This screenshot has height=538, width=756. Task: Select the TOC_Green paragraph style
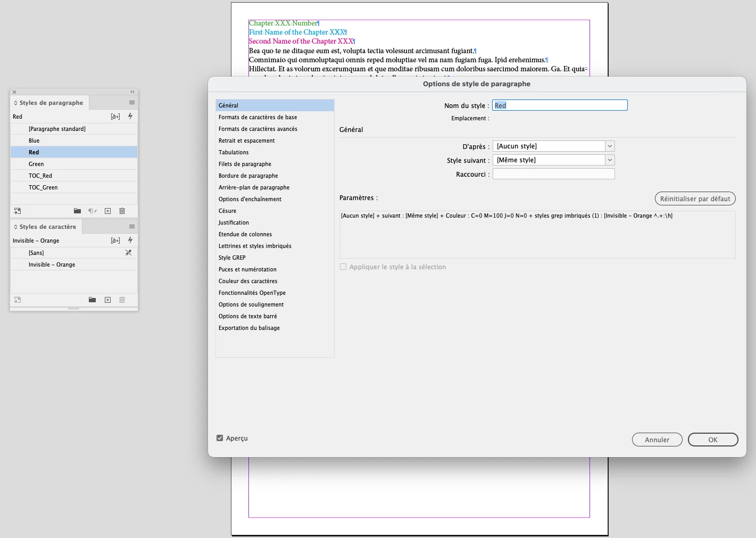click(74, 187)
